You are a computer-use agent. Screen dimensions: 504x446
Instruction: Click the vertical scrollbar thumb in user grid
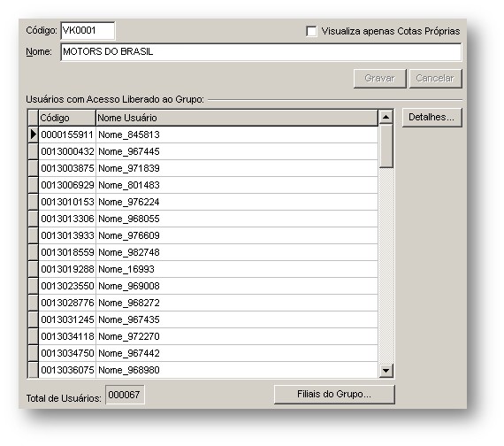pos(386,146)
